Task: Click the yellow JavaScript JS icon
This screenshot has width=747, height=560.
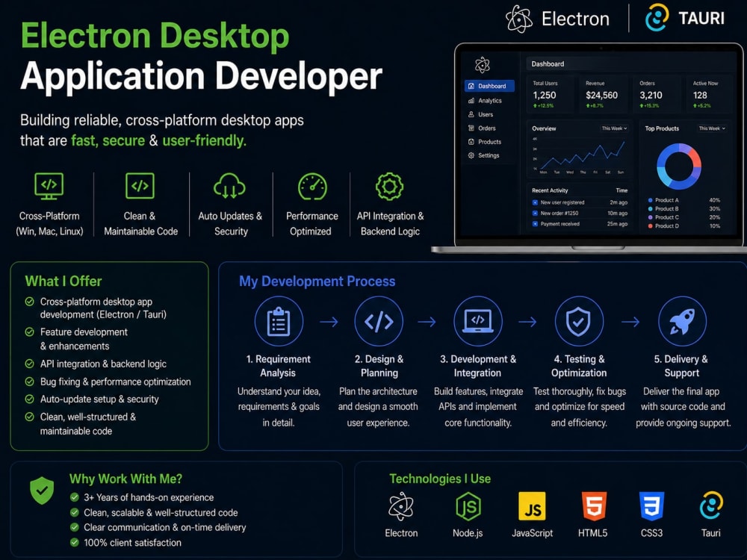Action: [x=532, y=507]
